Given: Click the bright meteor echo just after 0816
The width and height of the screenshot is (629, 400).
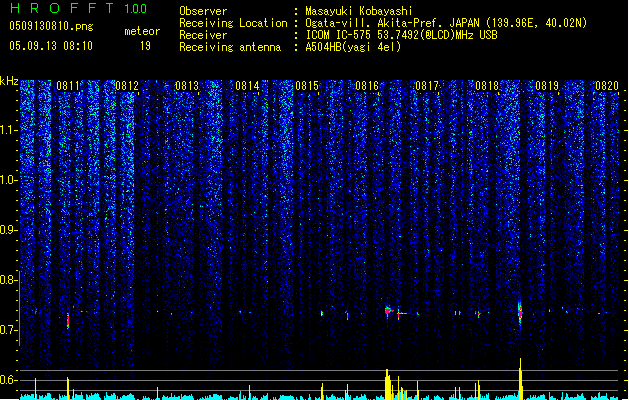Looking at the screenshot, I should pos(388,311).
